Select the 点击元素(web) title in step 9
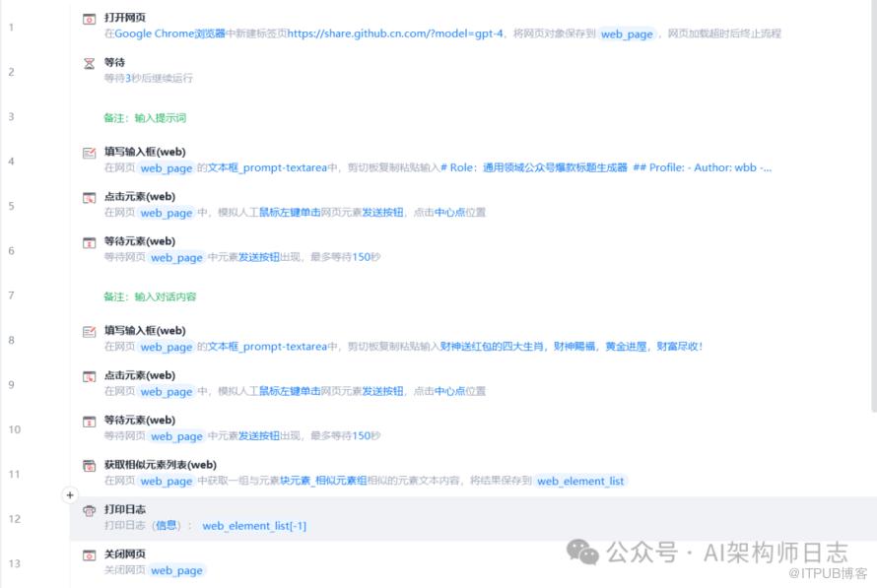877x588 pixels. [140, 375]
